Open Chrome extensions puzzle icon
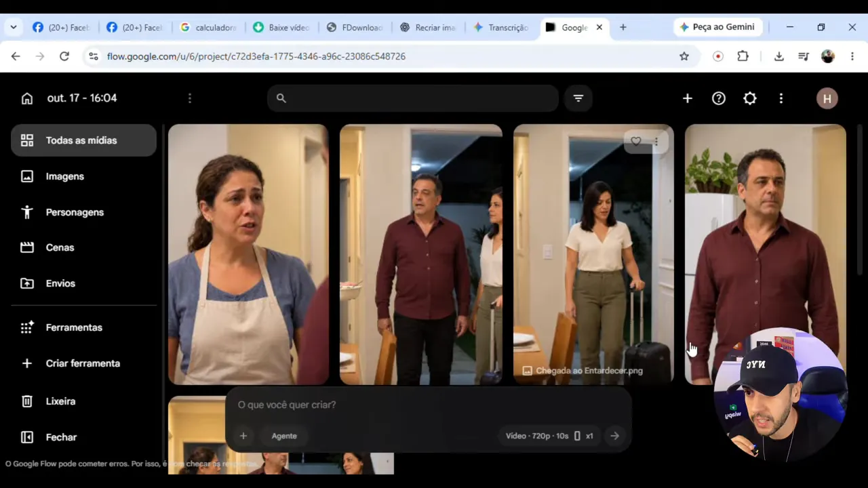 coord(743,56)
